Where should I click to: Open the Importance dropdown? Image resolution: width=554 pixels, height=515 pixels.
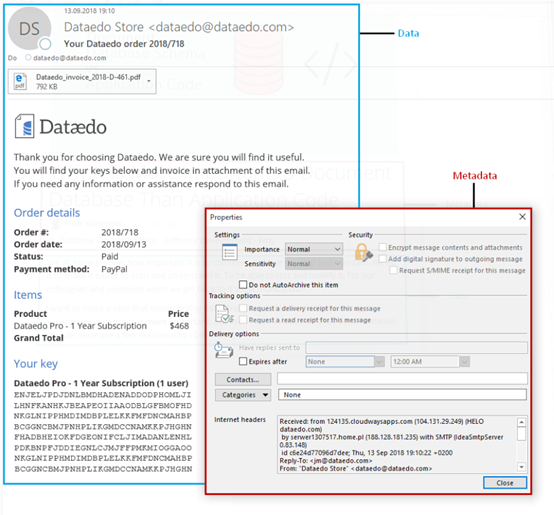click(x=314, y=249)
